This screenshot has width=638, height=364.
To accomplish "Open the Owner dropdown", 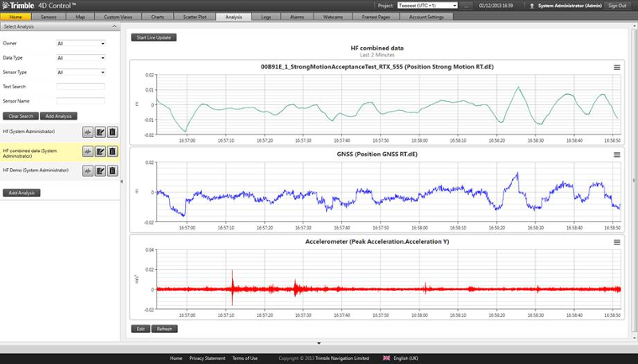I will (81, 44).
